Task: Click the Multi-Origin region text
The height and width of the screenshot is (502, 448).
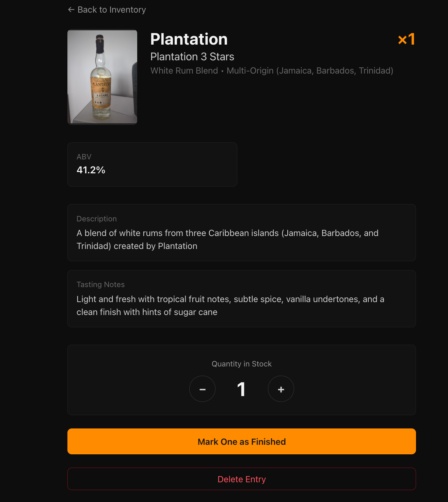Action: [x=310, y=70]
